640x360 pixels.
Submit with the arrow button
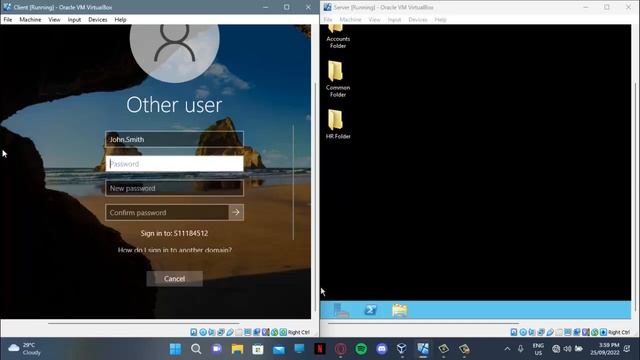click(236, 212)
